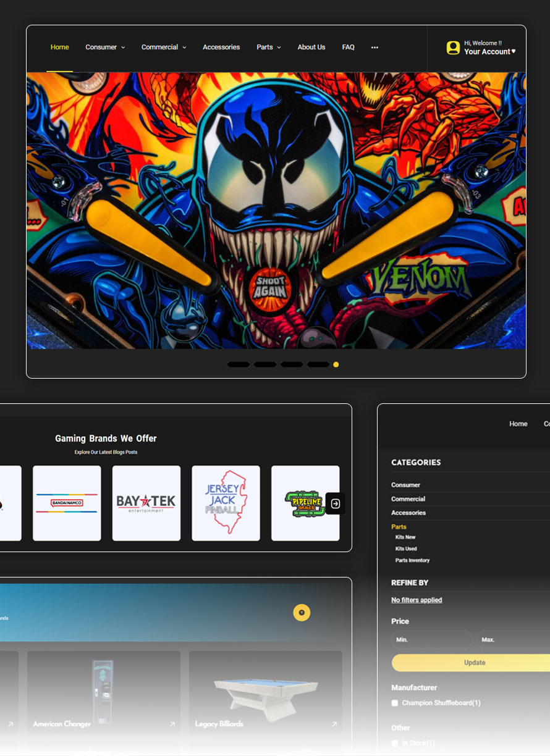Select the highlighted Parts category in sidebar
The height and width of the screenshot is (756, 550).
coord(399,527)
